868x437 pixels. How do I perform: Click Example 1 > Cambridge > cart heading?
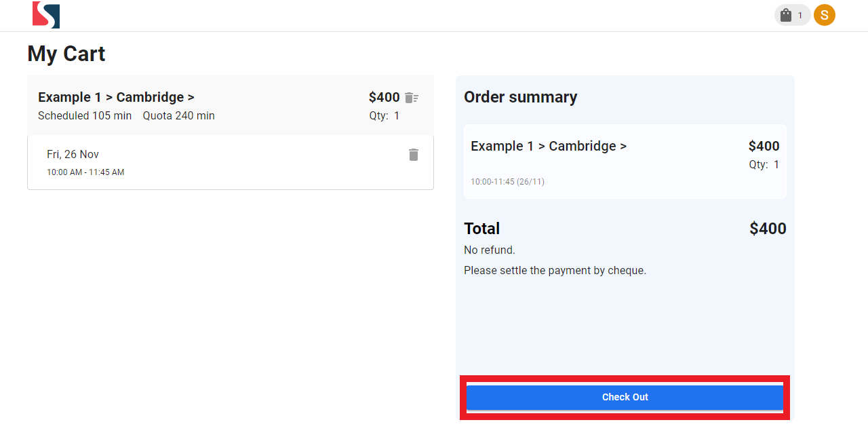click(116, 97)
